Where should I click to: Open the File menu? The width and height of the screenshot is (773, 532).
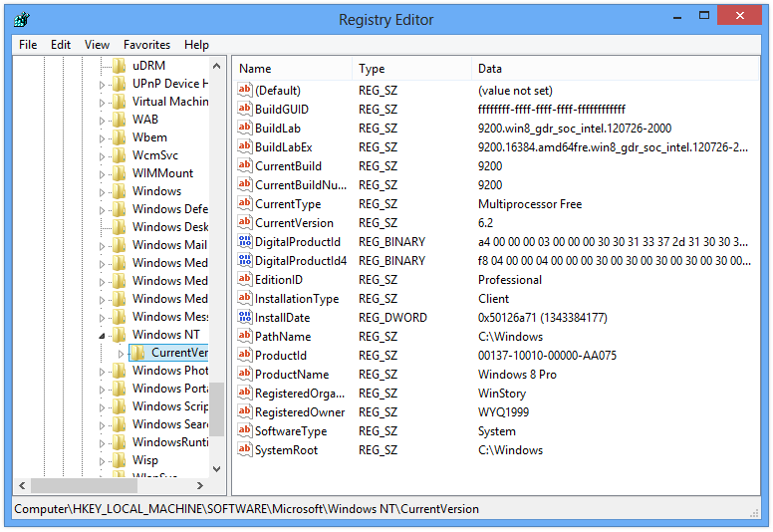pyautogui.click(x=28, y=45)
